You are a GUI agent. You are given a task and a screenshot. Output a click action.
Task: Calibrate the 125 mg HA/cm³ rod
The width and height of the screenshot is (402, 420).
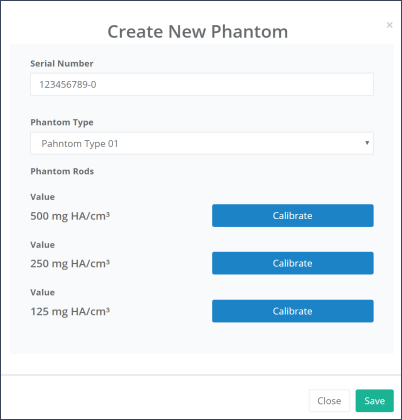click(x=293, y=311)
